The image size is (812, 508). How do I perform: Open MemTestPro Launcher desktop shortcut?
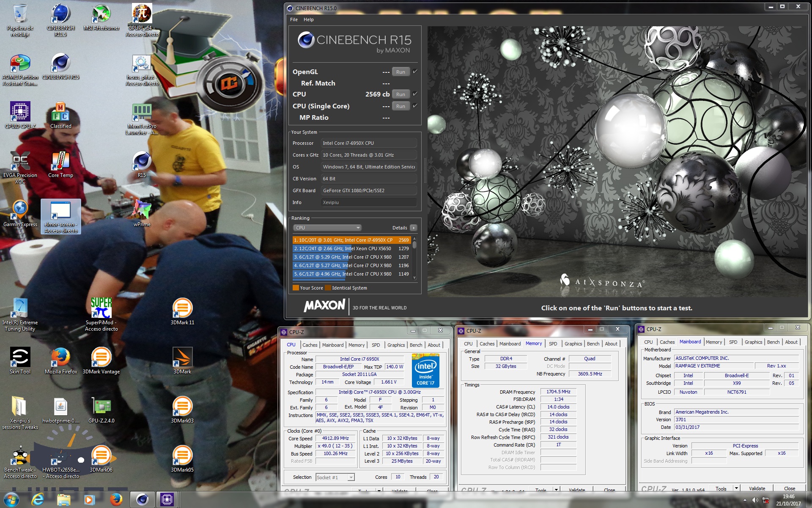click(x=142, y=119)
